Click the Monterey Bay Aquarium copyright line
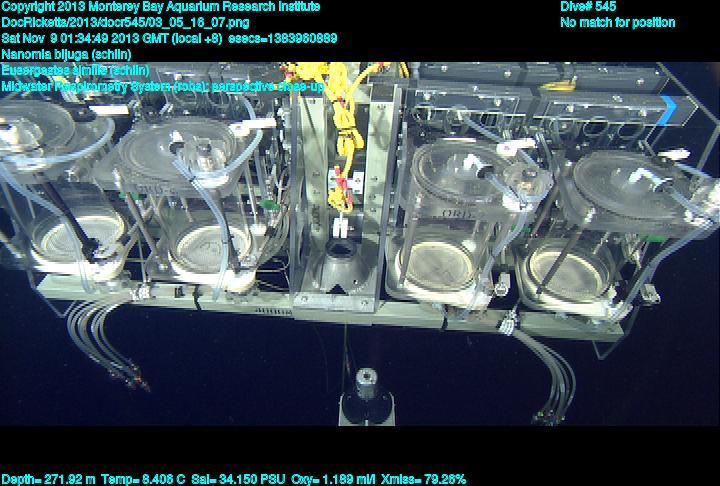The width and height of the screenshot is (720, 486). 161,7
